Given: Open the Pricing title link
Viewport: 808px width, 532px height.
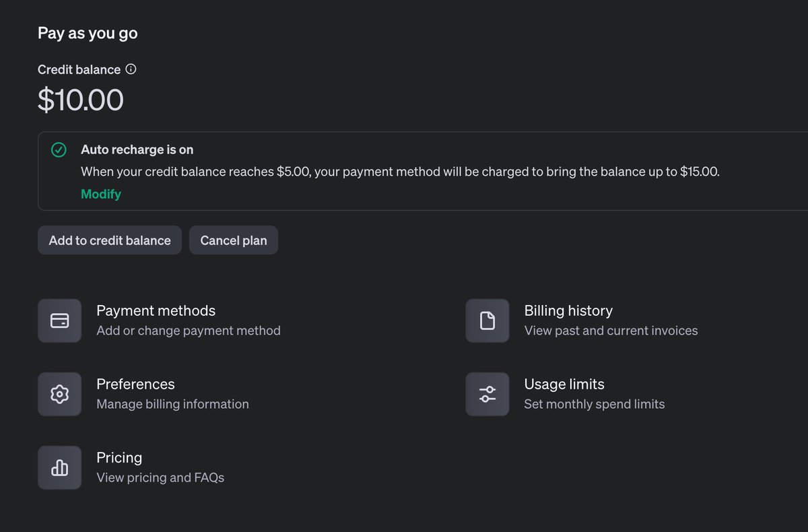Looking at the screenshot, I should click(119, 457).
